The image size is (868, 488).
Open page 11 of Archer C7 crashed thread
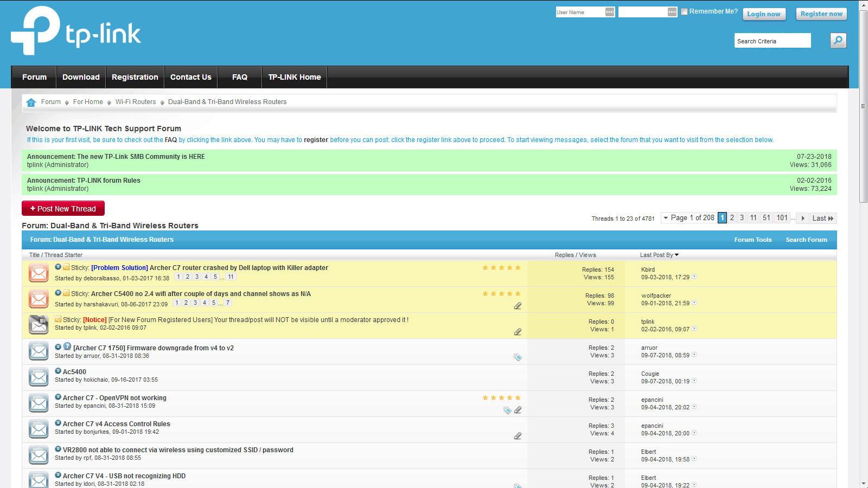pyautogui.click(x=231, y=277)
